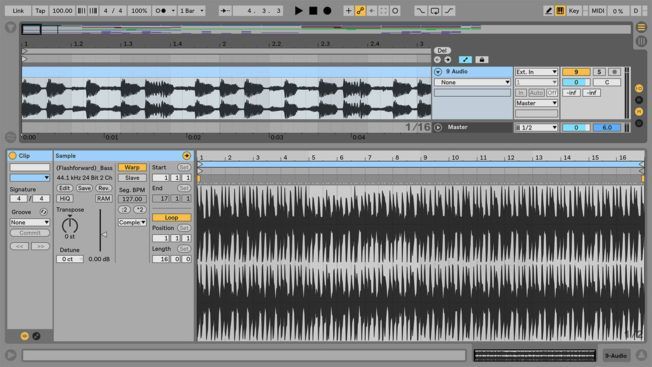Click the Session Record circle icon
Screen dimensions: 652x367
(395, 11)
